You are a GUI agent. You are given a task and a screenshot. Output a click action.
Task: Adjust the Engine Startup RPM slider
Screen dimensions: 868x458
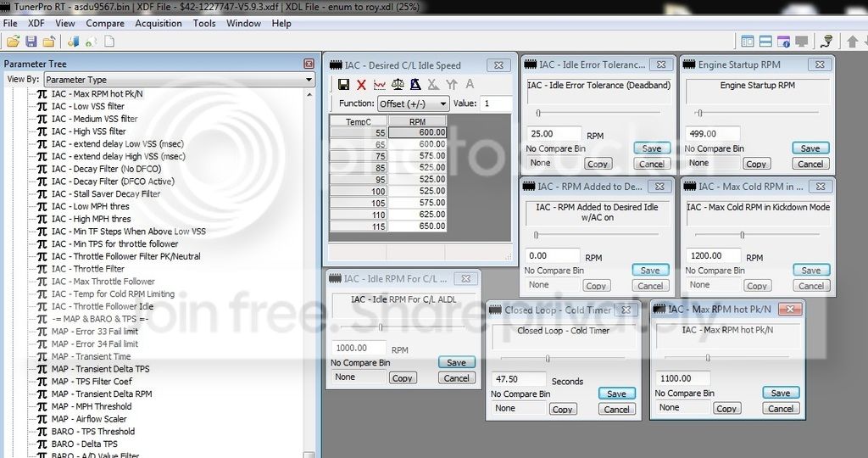tap(699, 113)
